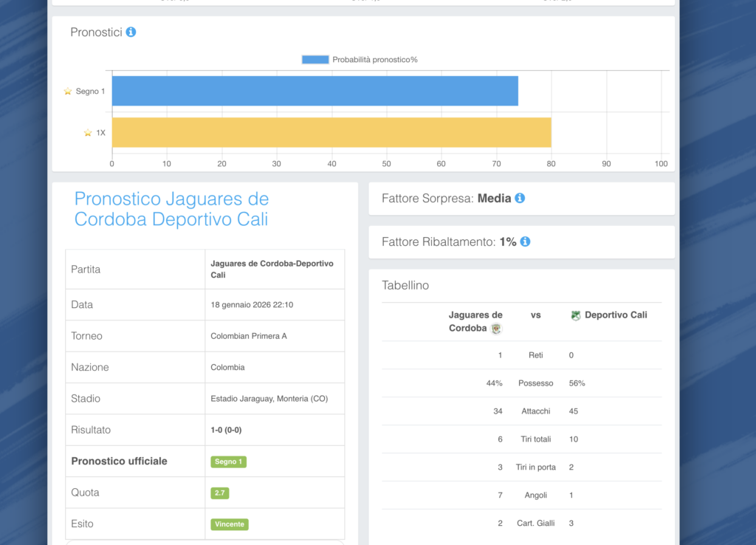The height and width of the screenshot is (545, 756).
Task: Click the Jaguares de Cordoba team crest
Action: coord(496,329)
